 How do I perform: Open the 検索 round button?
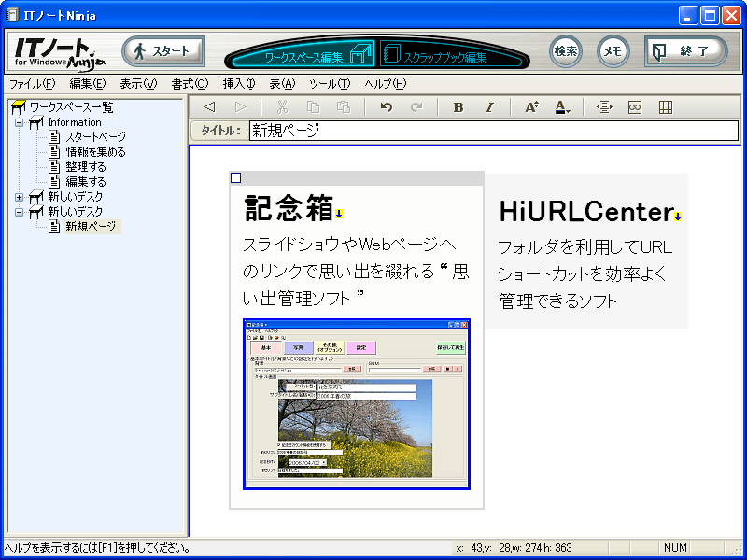566,51
